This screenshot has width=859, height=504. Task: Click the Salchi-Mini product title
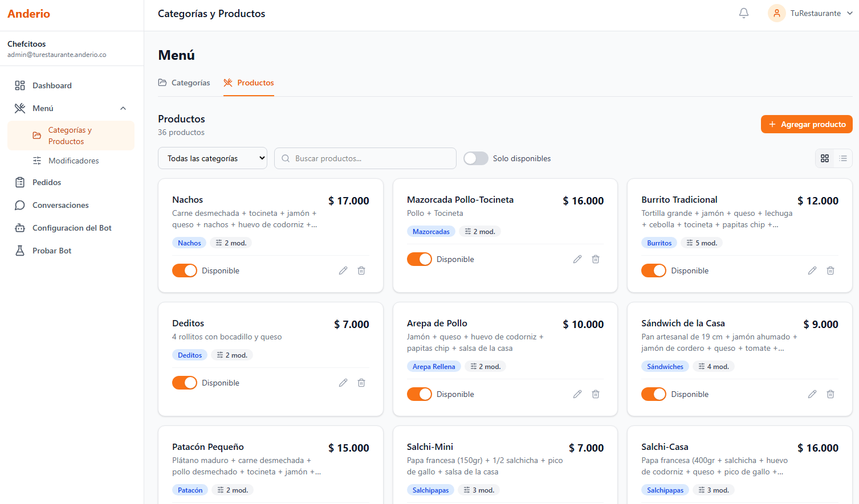(x=430, y=447)
